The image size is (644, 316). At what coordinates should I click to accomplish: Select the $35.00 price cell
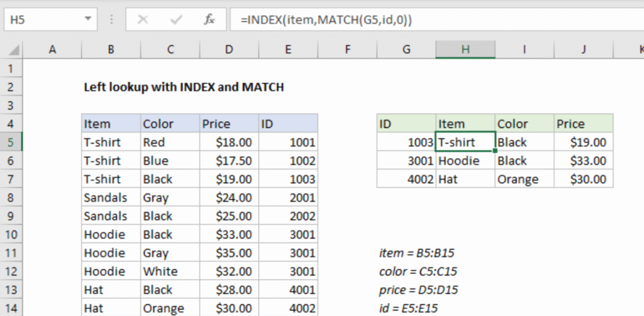(229, 253)
